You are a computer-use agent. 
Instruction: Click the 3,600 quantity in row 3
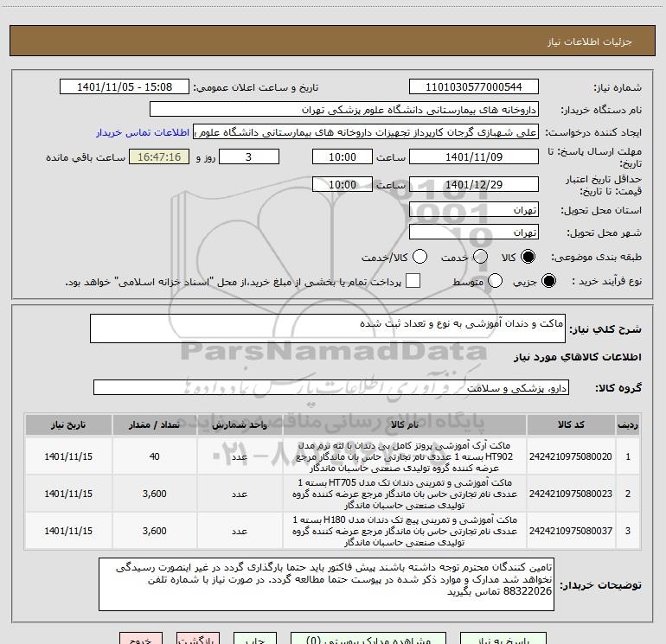(155, 531)
